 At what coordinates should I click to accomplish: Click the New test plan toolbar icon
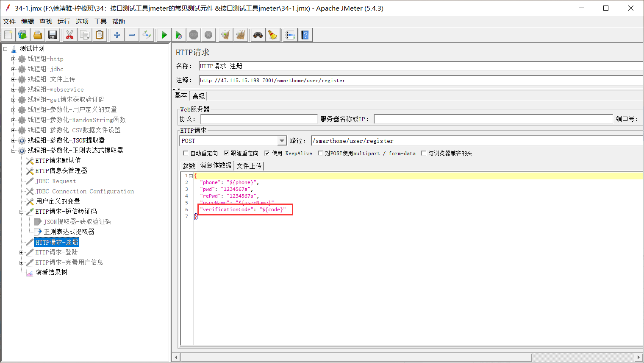pos(8,35)
